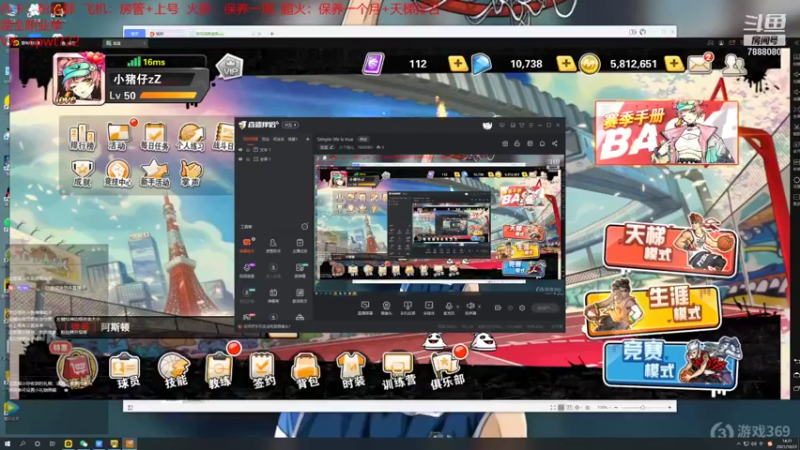
Task: Open the 背包 backpack icon
Action: [x=306, y=371]
